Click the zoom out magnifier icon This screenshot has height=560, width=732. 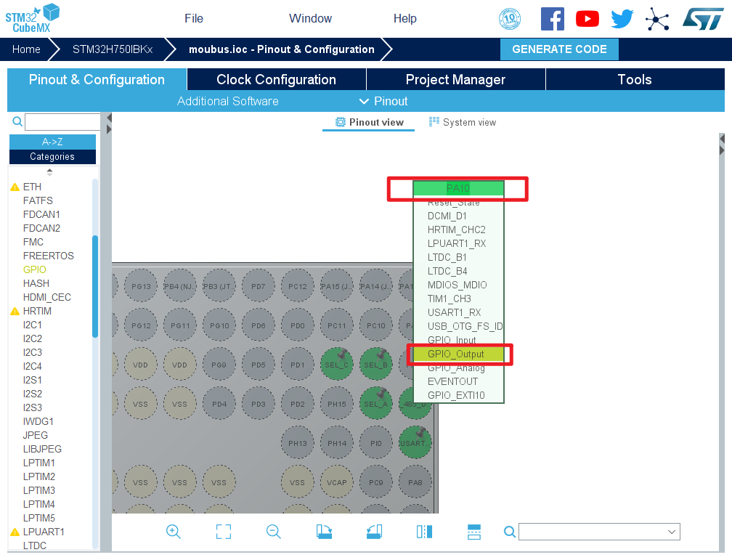point(274,532)
